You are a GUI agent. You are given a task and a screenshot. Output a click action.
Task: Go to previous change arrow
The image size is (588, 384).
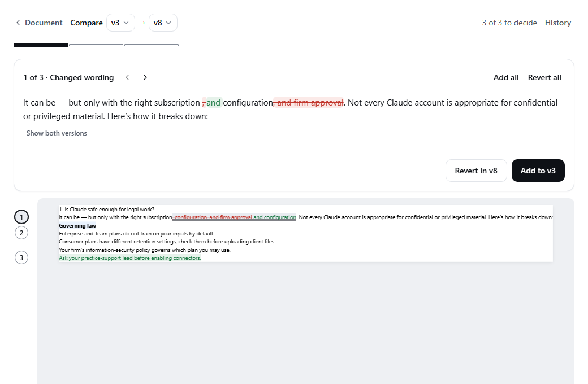(128, 77)
